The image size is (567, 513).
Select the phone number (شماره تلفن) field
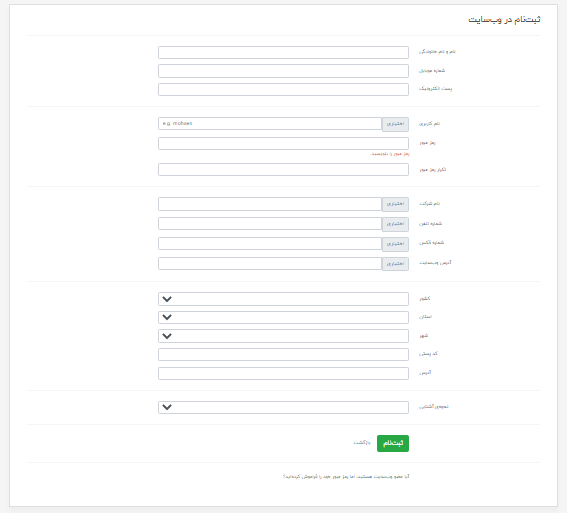point(270,224)
